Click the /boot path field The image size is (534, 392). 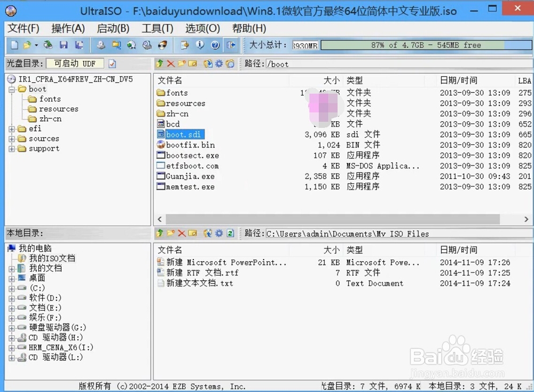coord(399,64)
